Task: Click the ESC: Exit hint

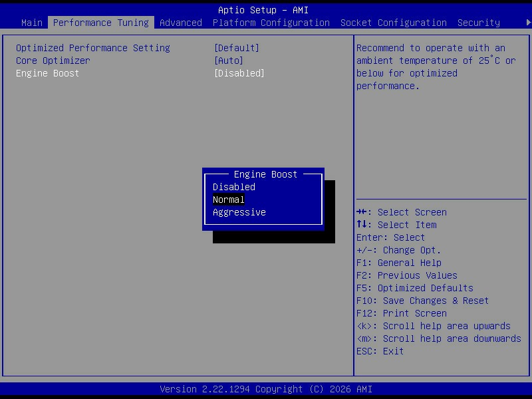Action: point(380,351)
